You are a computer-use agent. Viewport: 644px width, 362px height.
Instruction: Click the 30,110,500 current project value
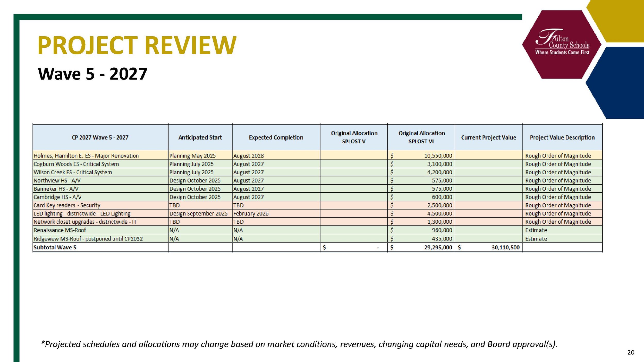pos(505,247)
